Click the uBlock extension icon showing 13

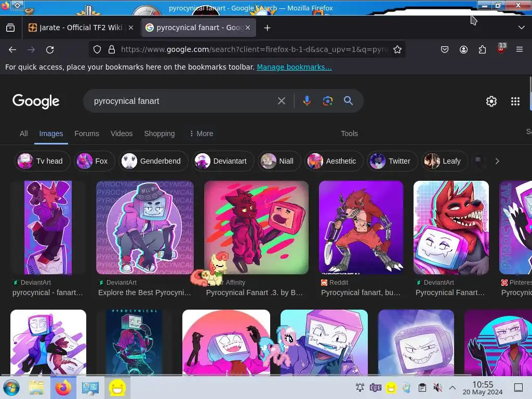(501, 48)
